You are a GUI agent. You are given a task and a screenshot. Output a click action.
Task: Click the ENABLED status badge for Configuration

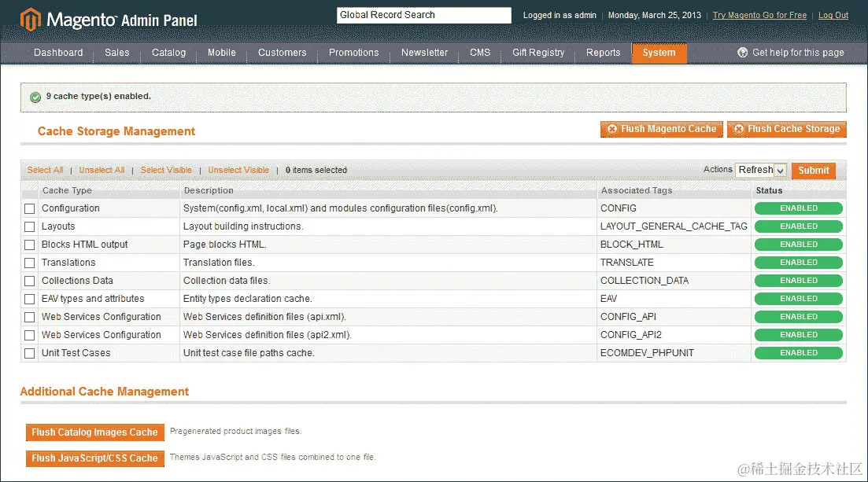coord(798,208)
